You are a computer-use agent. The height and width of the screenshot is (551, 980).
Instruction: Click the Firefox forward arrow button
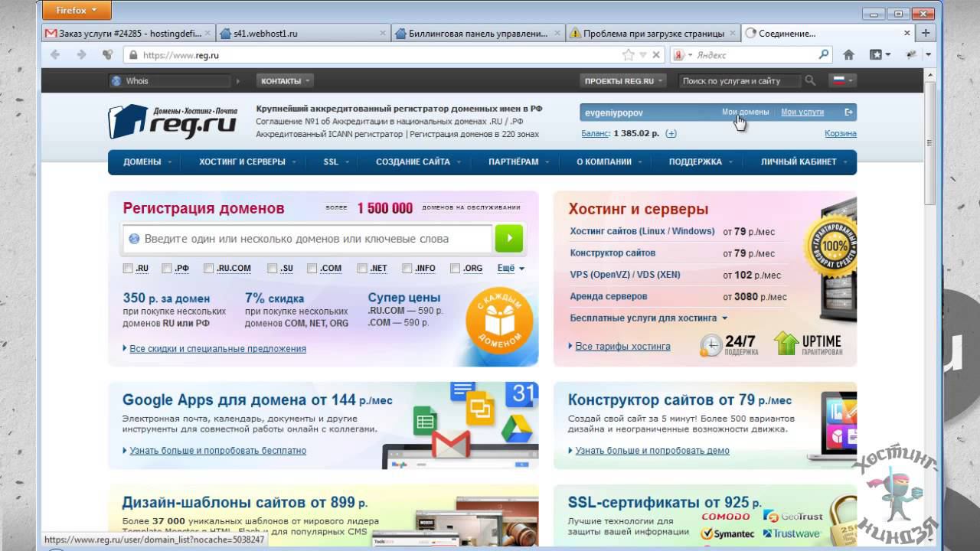tap(81, 55)
